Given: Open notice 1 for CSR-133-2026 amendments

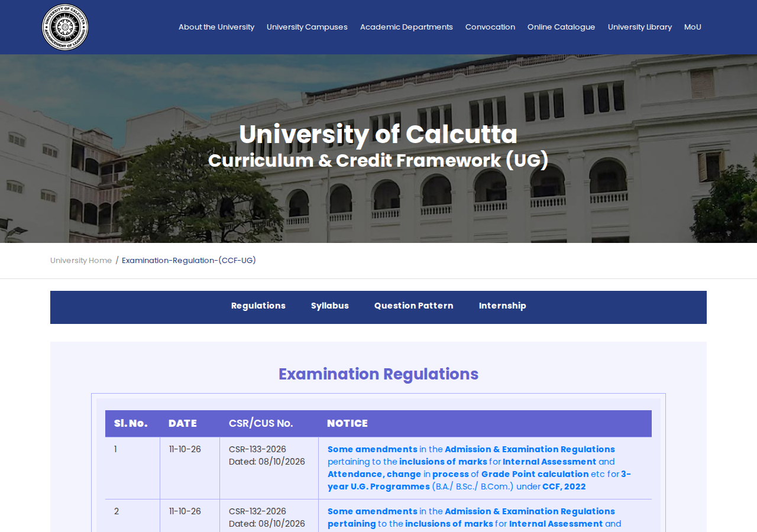Looking at the screenshot, I should click(479, 468).
